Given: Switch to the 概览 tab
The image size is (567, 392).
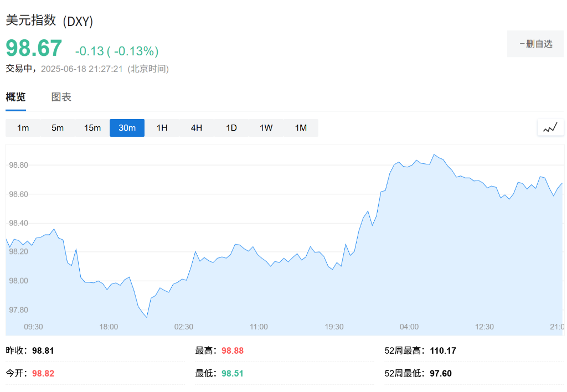Looking at the screenshot, I should 15,97.
